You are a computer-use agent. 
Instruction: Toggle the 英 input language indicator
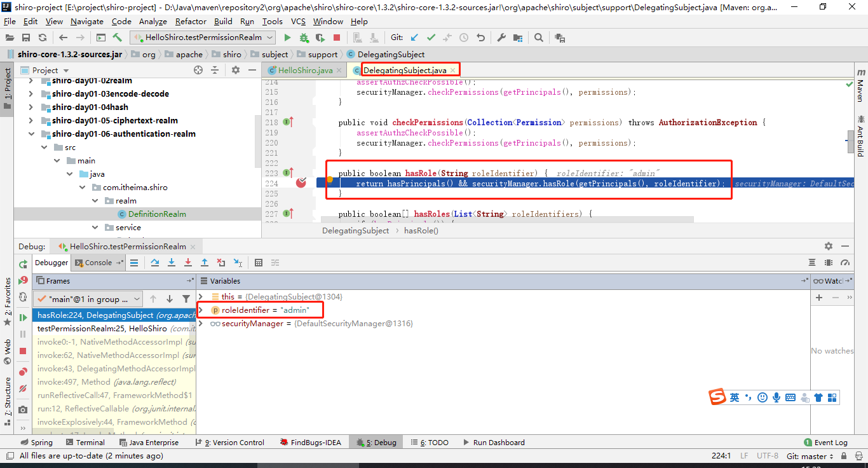click(735, 397)
